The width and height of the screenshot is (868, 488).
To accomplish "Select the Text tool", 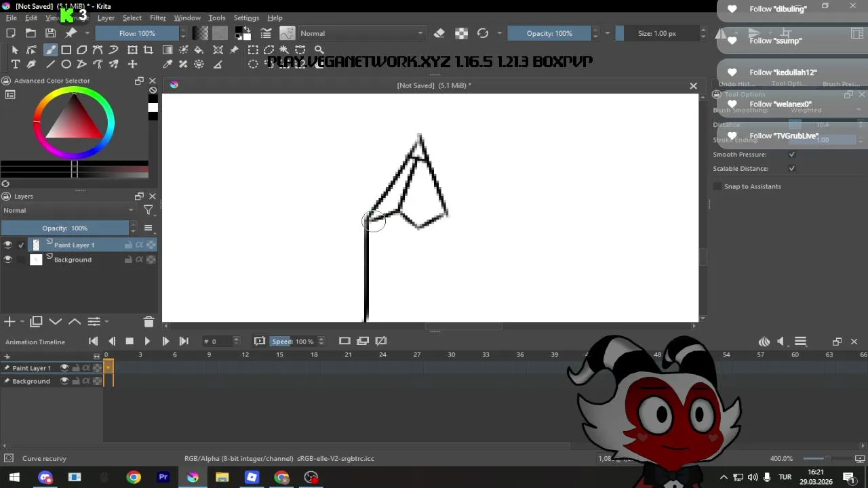I will [15, 64].
